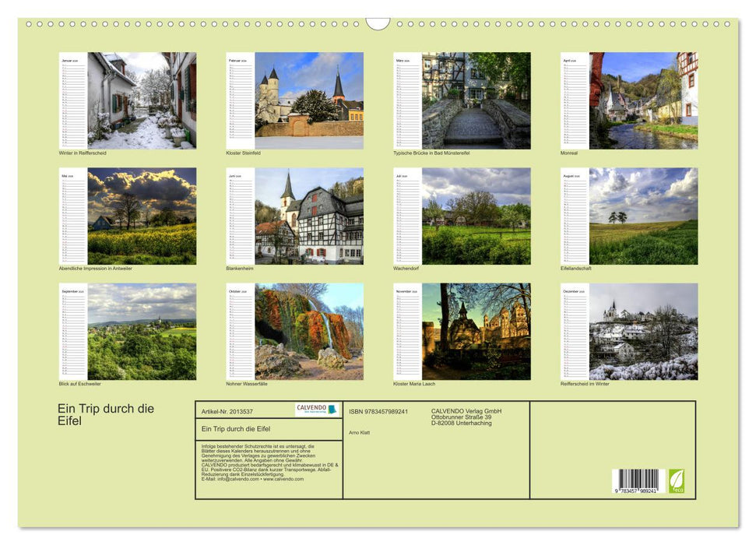Open the Kloster Maria Laach photo

pos(476,332)
